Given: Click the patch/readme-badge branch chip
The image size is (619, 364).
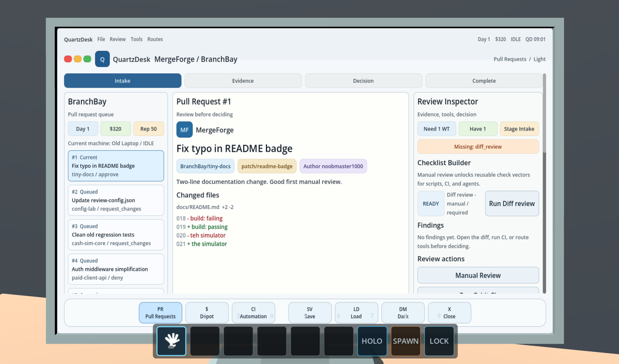Looking at the screenshot, I should [x=267, y=166].
